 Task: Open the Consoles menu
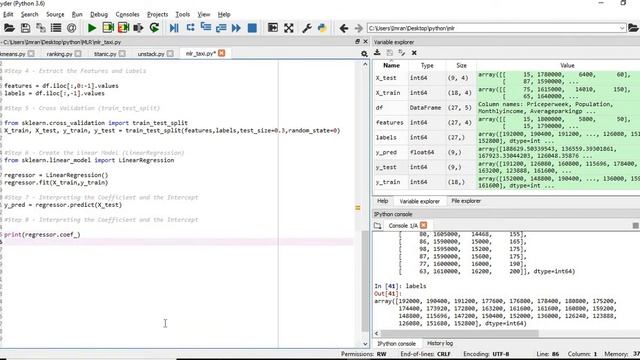[127, 14]
